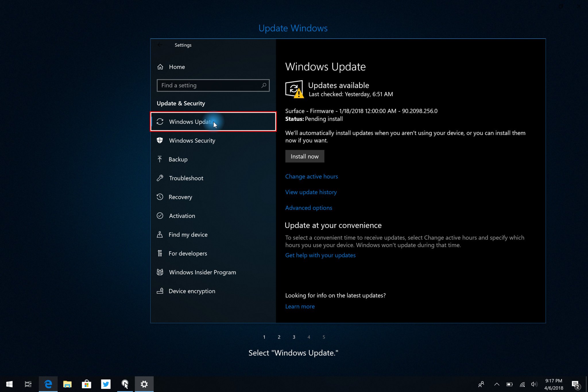This screenshot has height=392, width=588.
Task: Show hidden system tray icons chevron
Action: coord(497,384)
